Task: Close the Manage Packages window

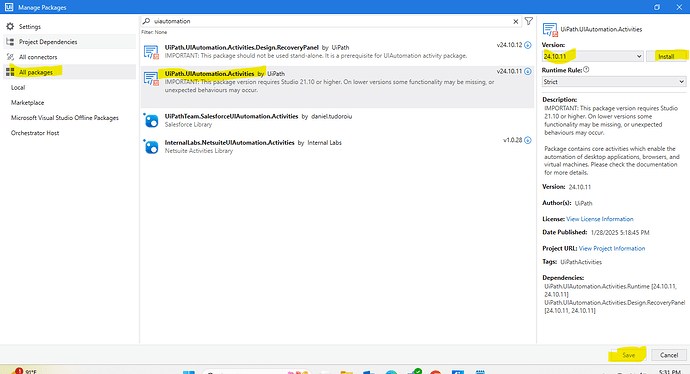Action: [679, 7]
